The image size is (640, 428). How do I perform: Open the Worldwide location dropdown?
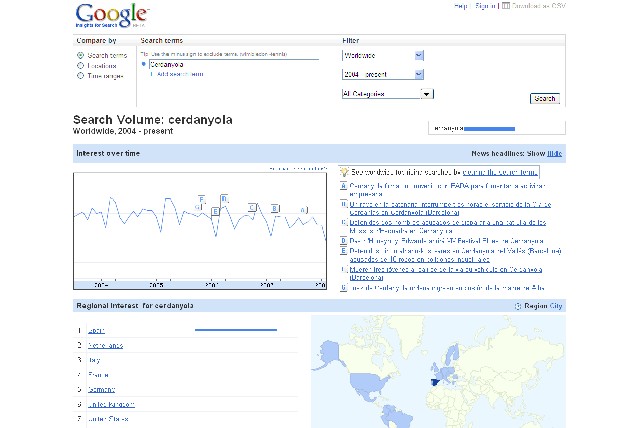click(x=383, y=55)
